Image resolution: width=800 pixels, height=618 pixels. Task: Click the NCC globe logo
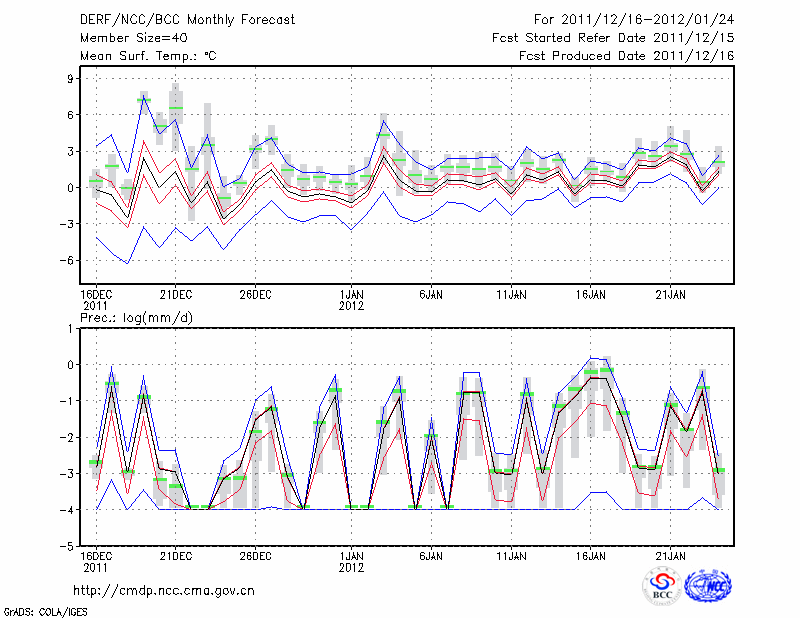click(x=708, y=587)
